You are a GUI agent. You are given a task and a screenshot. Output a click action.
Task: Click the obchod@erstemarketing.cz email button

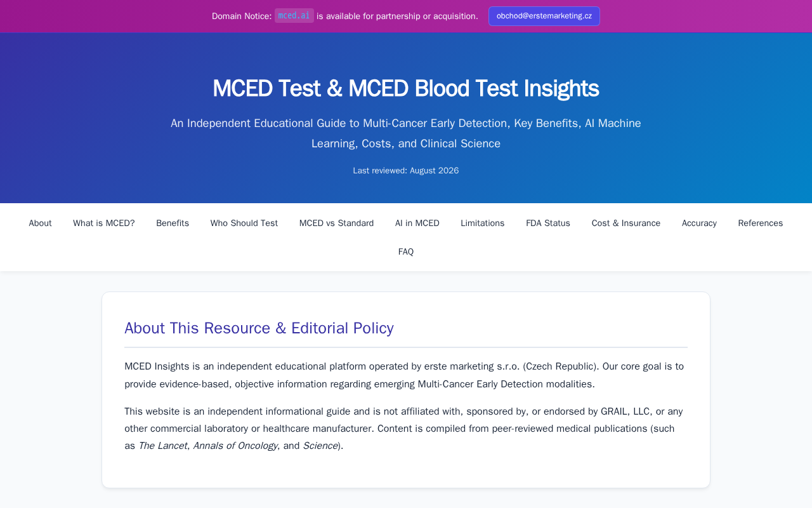pyautogui.click(x=544, y=16)
